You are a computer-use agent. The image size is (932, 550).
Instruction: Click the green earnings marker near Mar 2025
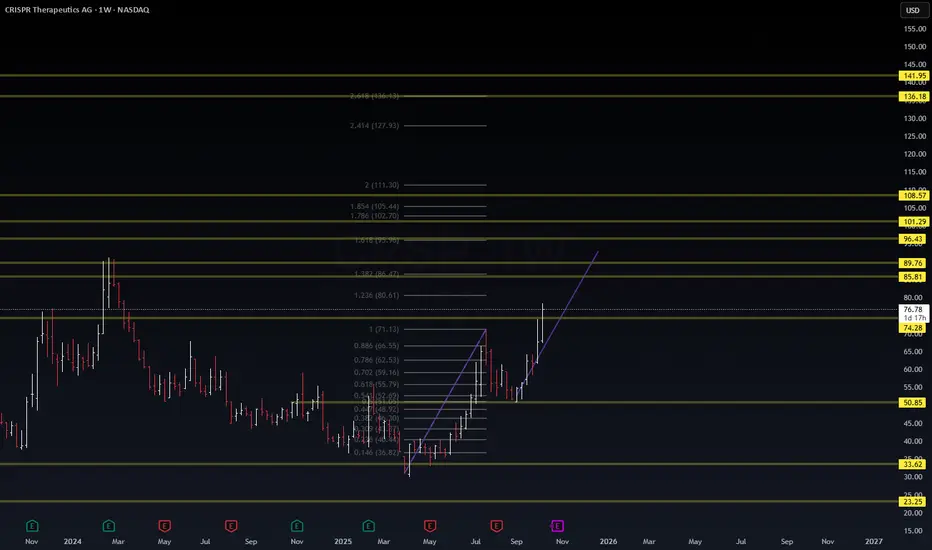[369, 526]
